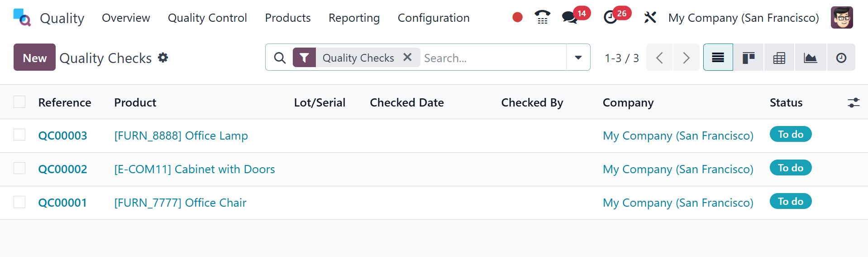Switch to activity view
The height and width of the screenshot is (257, 868).
tap(841, 58)
